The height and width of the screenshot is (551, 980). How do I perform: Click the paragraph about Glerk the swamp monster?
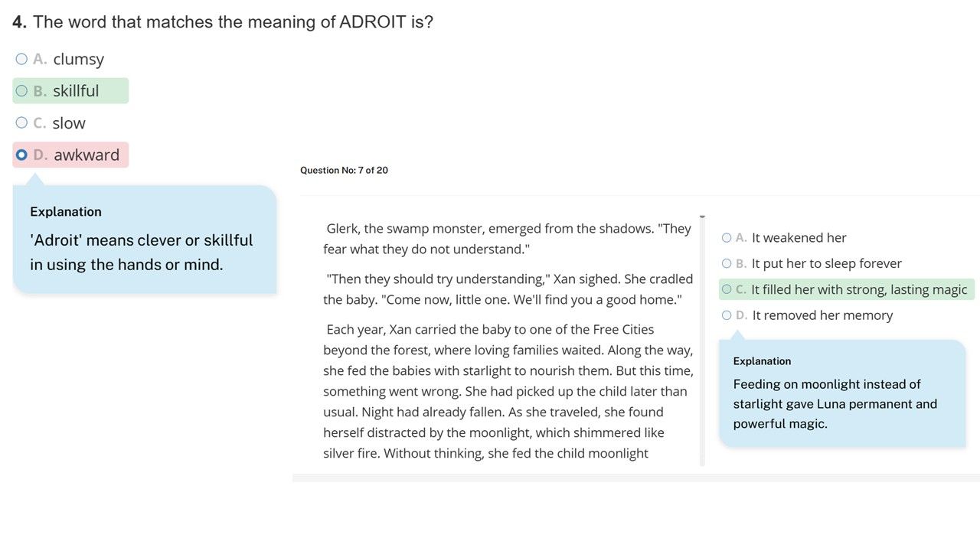click(507, 239)
